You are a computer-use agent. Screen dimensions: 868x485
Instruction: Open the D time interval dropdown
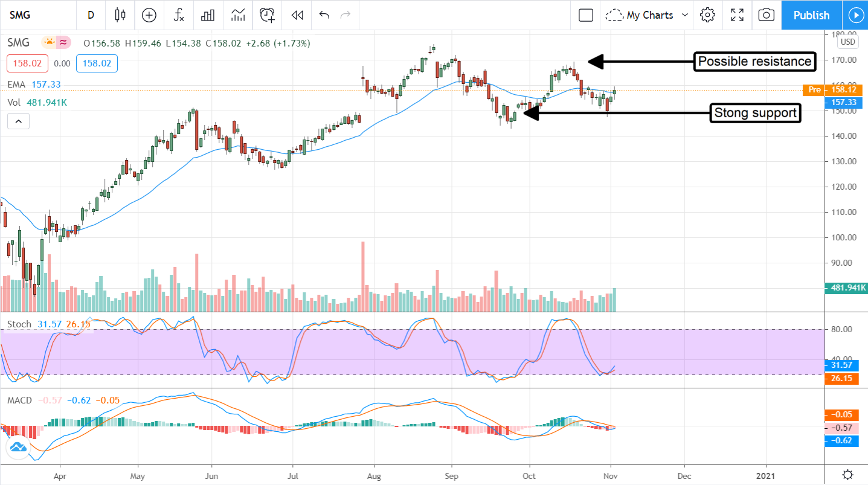pyautogui.click(x=91, y=15)
